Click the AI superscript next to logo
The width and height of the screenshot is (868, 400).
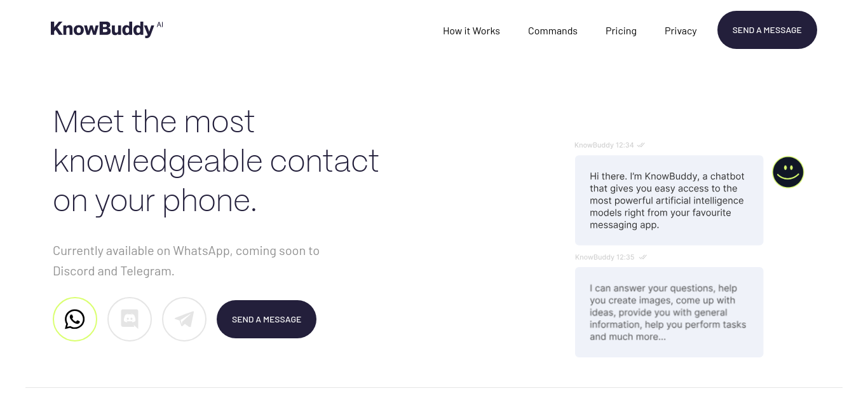click(x=160, y=25)
